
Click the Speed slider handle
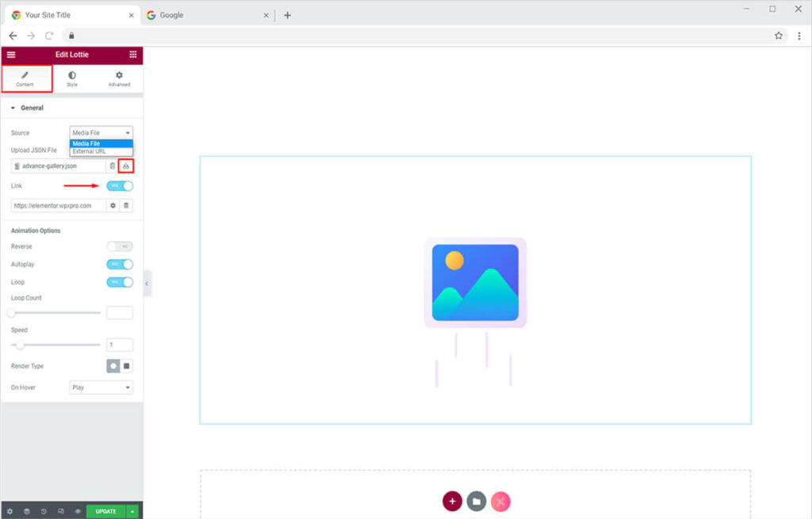pyautogui.click(x=20, y=345)
